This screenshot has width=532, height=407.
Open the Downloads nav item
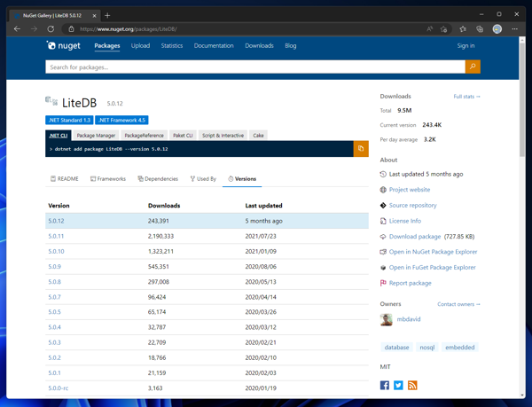point(259,46)
